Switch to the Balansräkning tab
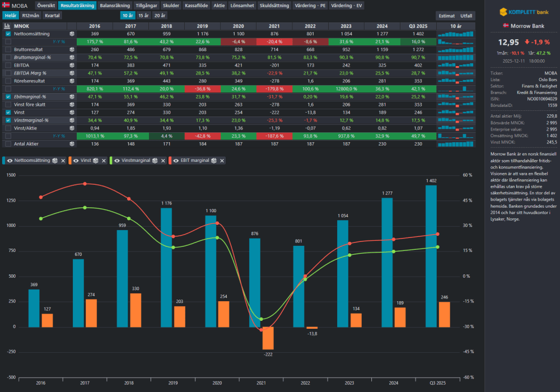The height and width of the screenshot is (392, 560). click(x=115, y=6)
